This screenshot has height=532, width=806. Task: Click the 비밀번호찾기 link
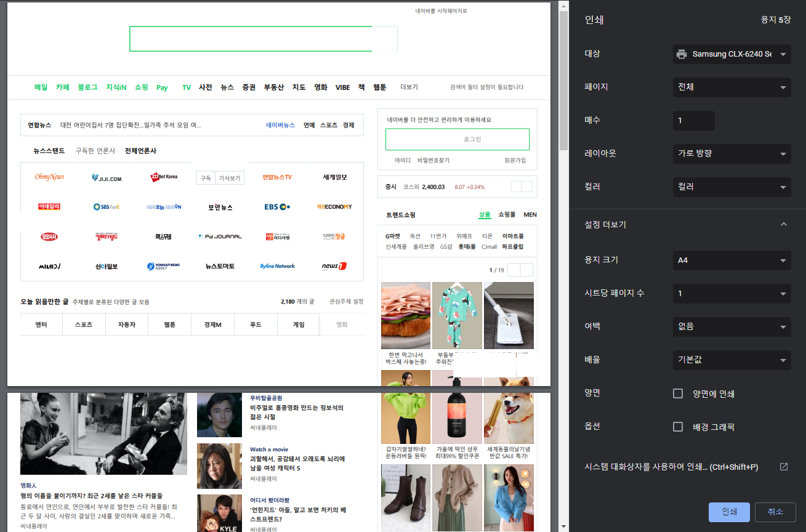pyautogui.click(x=433, y=160)
